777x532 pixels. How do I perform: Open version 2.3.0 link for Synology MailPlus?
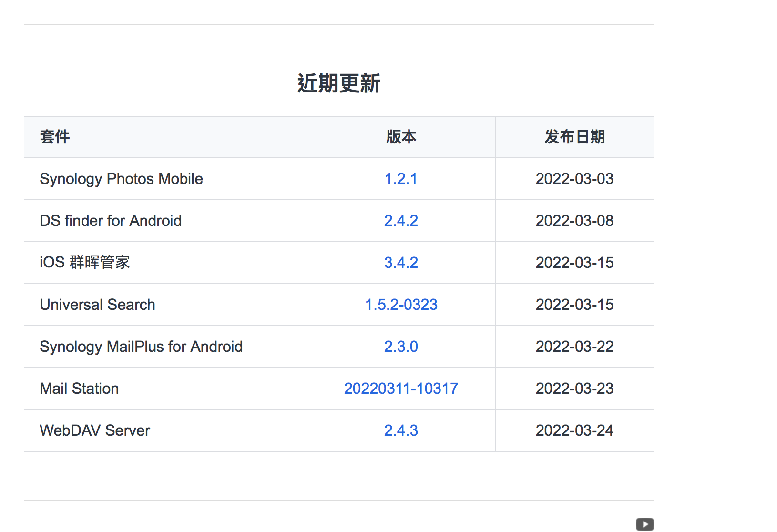tap(401, 347)
